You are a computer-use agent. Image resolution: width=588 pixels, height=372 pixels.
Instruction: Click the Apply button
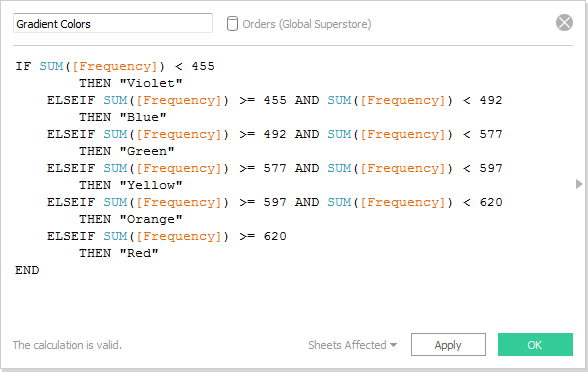point(448,344)
